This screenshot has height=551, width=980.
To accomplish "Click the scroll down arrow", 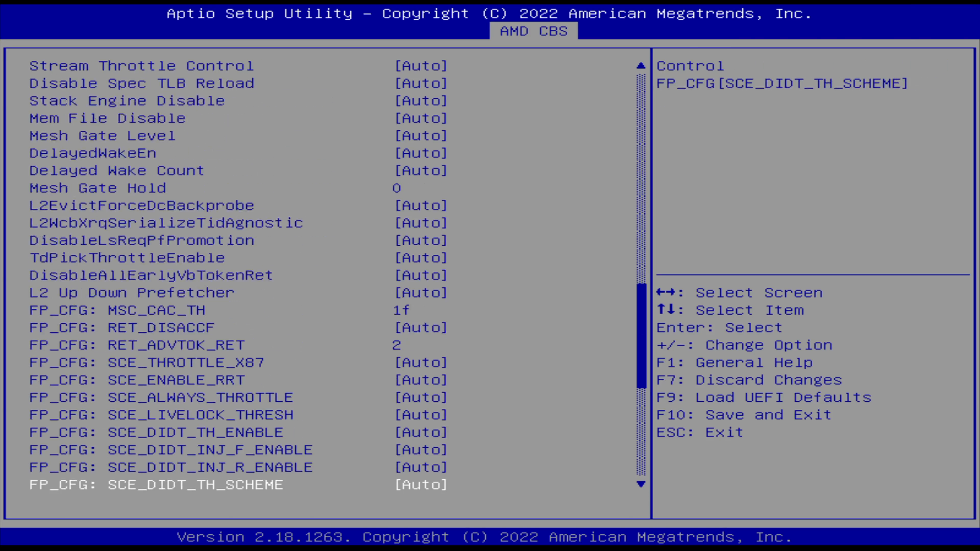I will (641, 484).
